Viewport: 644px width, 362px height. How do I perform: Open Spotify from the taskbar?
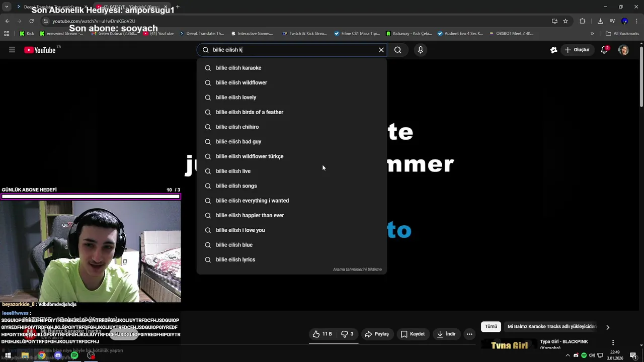point(74,355)
